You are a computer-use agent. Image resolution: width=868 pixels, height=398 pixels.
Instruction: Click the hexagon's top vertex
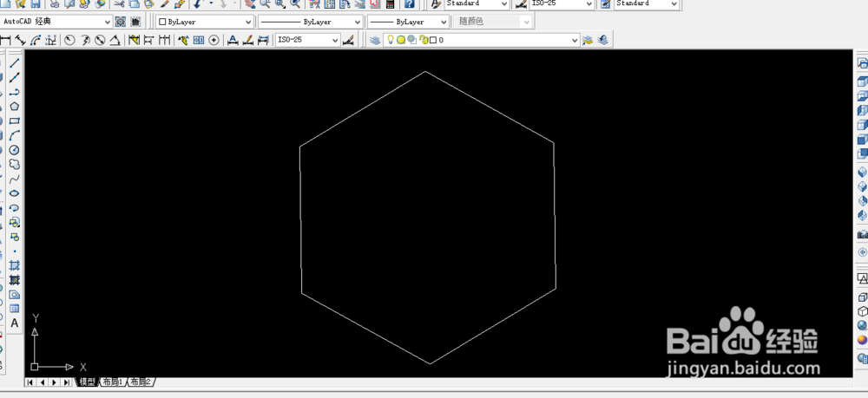click(425, 71)
